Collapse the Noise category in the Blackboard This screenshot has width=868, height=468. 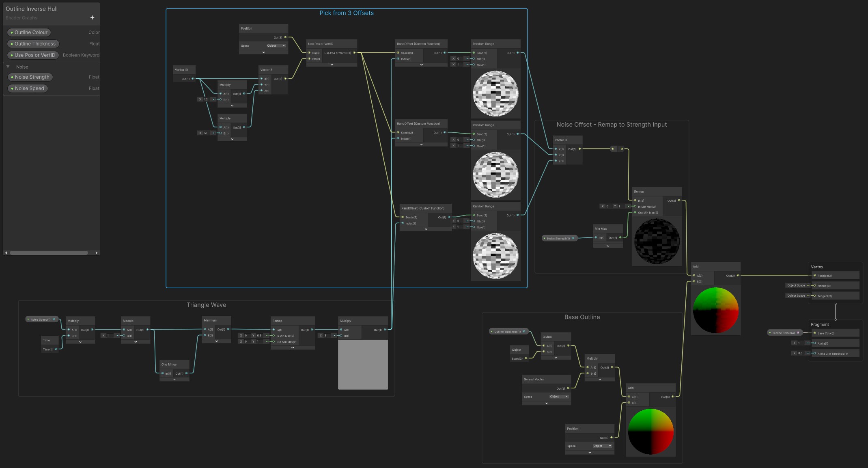pos(8,67)
